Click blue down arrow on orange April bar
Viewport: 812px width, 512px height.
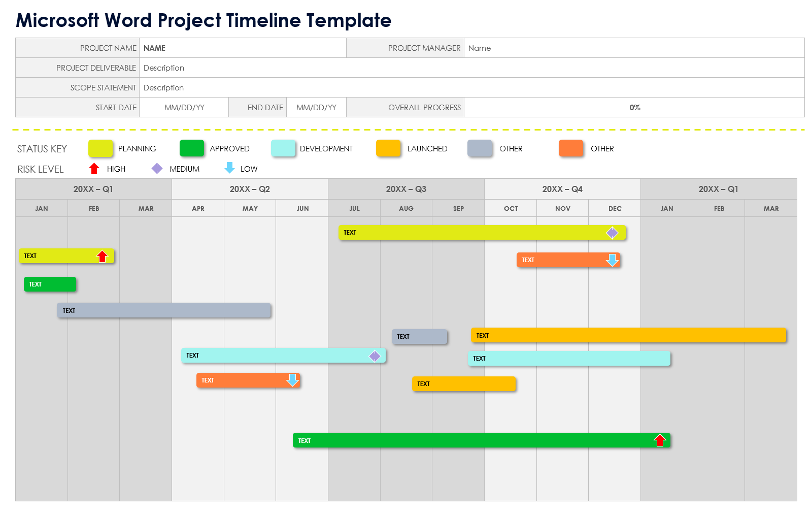tap(292, 380)
